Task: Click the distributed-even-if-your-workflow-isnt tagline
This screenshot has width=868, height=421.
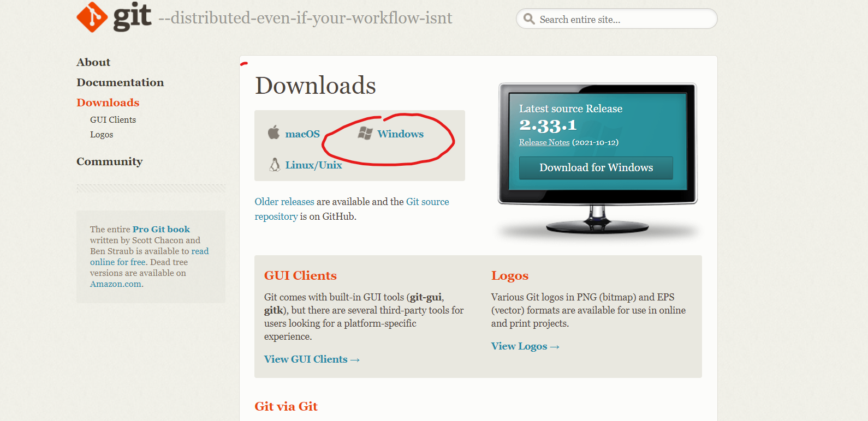Action: click(305, 18)
